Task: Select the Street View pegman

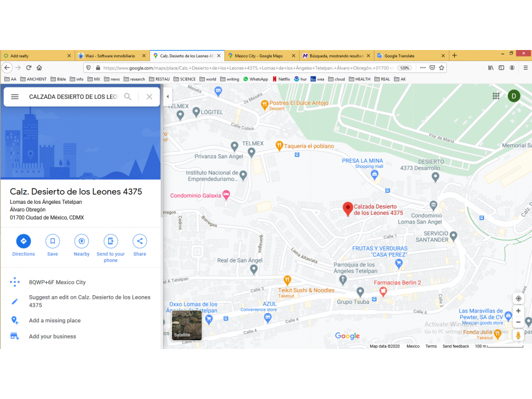Action: [518, 335]
